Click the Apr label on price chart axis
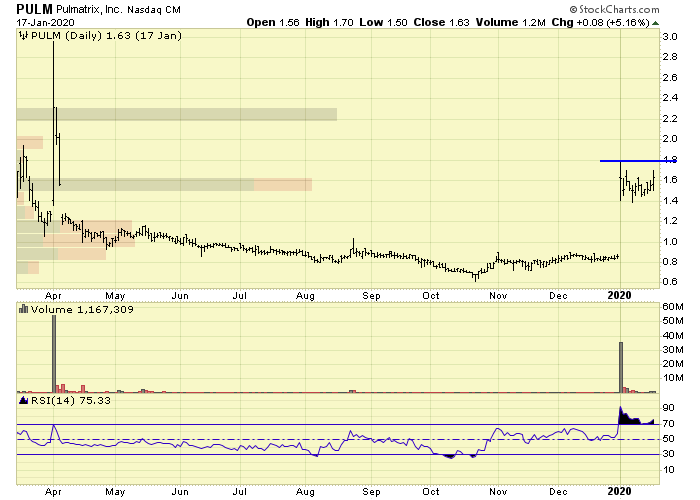The height and width of the screenshot is (500, 700). pos(53,296)
